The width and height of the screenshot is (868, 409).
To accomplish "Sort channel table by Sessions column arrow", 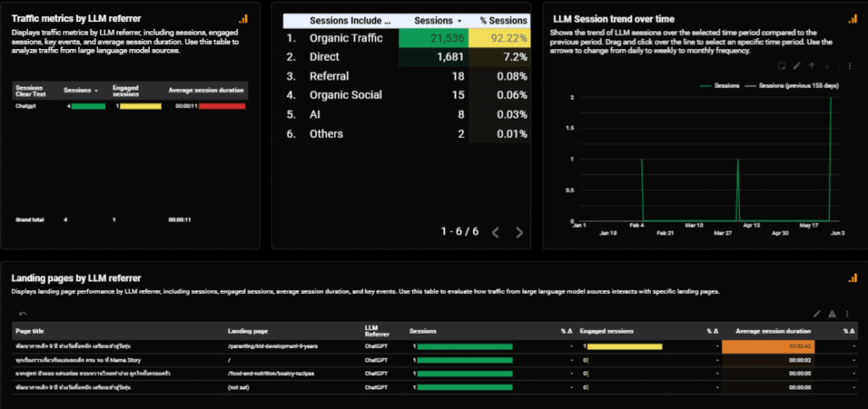I will [x=459, y=19].
